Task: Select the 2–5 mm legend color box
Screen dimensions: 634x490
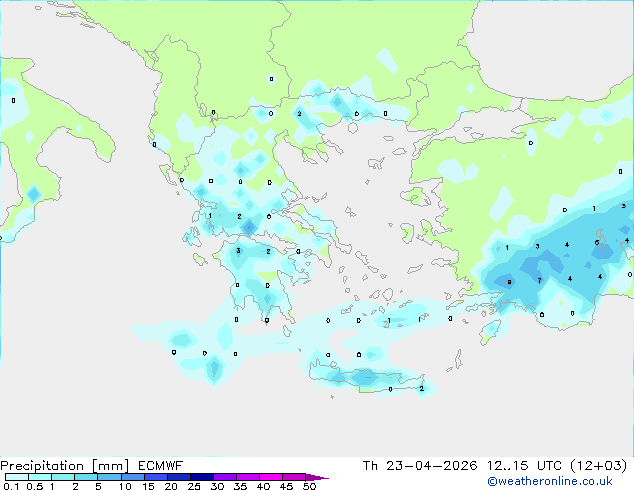Action: pyautogui.click(x=86, y=477)
